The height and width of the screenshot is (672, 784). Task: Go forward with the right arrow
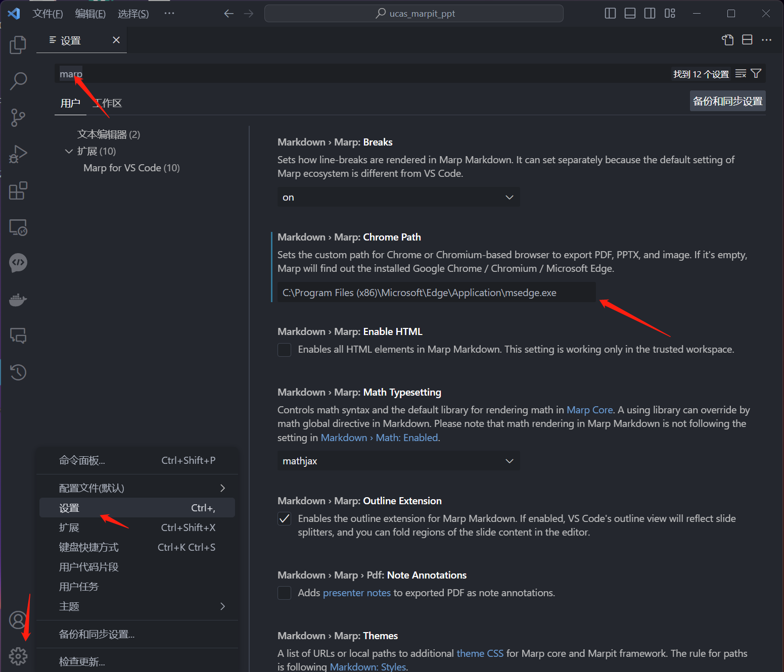(x=249, y=14)
